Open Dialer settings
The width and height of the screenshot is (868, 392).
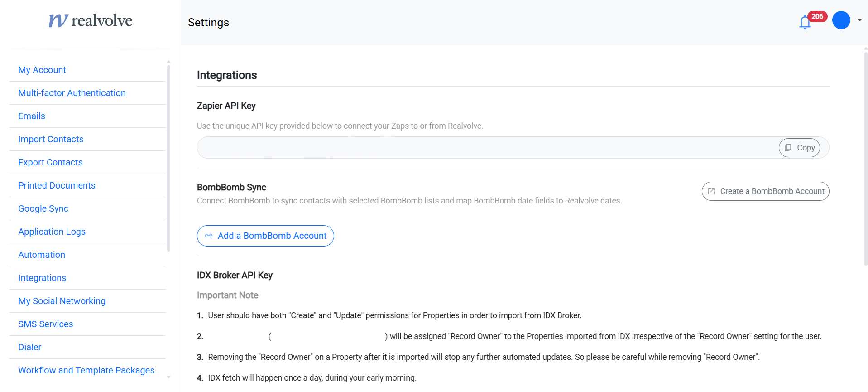click(29, 347)
